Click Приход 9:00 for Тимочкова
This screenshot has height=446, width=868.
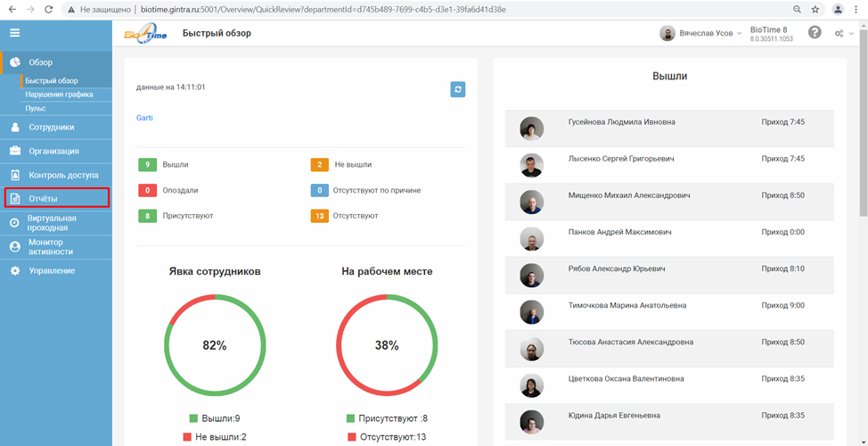click(x=783, y=305)
